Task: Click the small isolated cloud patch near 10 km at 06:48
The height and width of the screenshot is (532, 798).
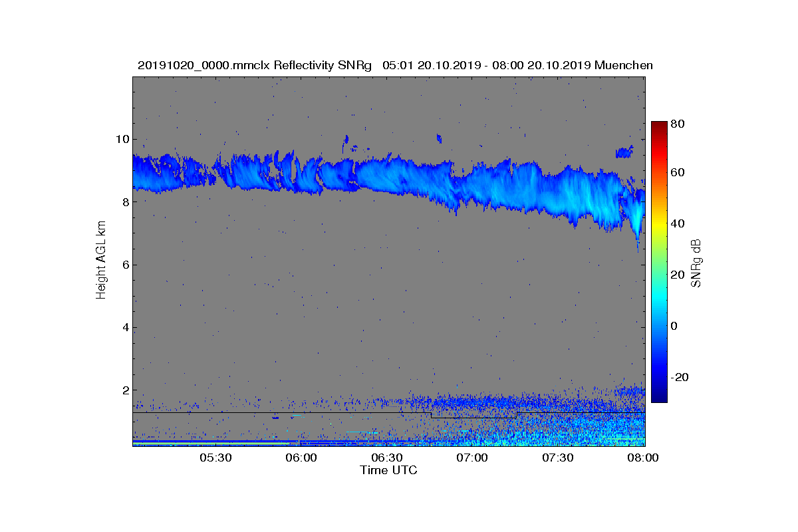Action: pos(439,138)
